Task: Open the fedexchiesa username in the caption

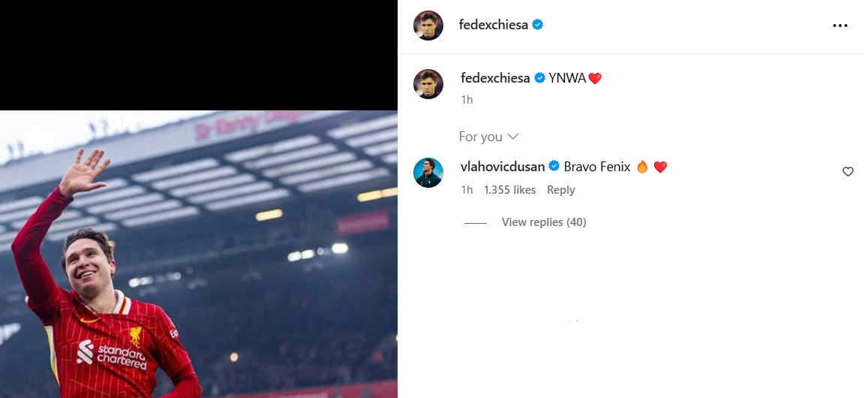Action: point(494,78)
